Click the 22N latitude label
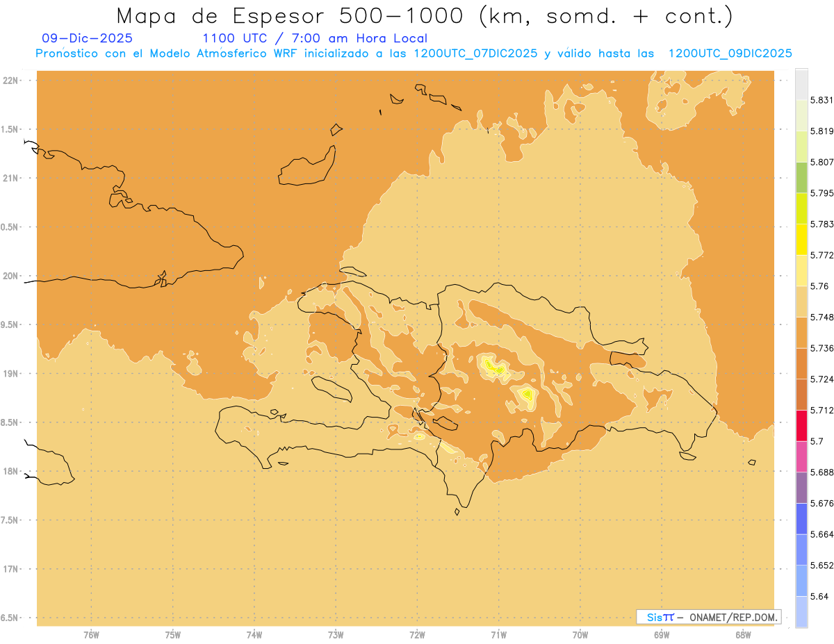This screenshot has width=834, height=644. (x=12, y=80)
